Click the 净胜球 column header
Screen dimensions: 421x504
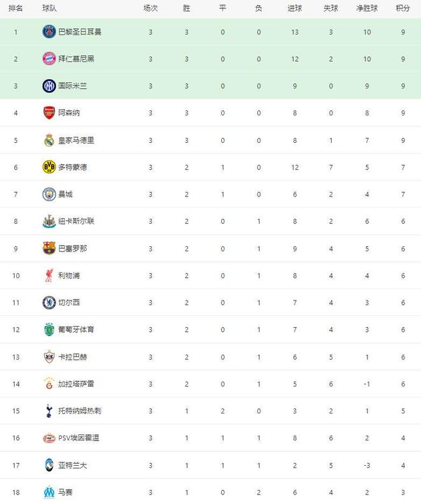367,8
